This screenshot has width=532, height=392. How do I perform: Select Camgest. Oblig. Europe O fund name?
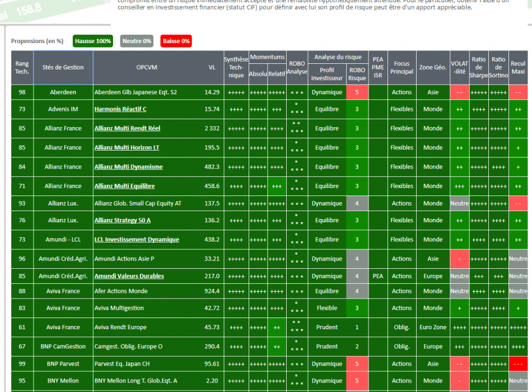(129, 347)
